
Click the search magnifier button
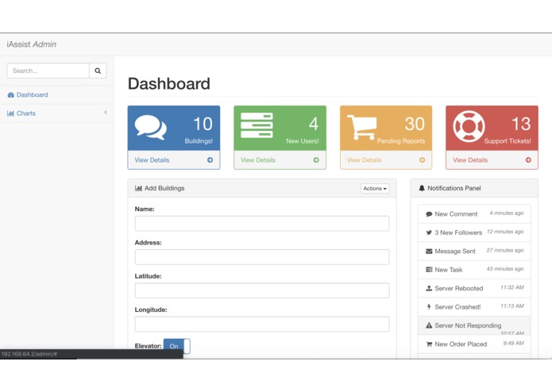tap(98, 71)
